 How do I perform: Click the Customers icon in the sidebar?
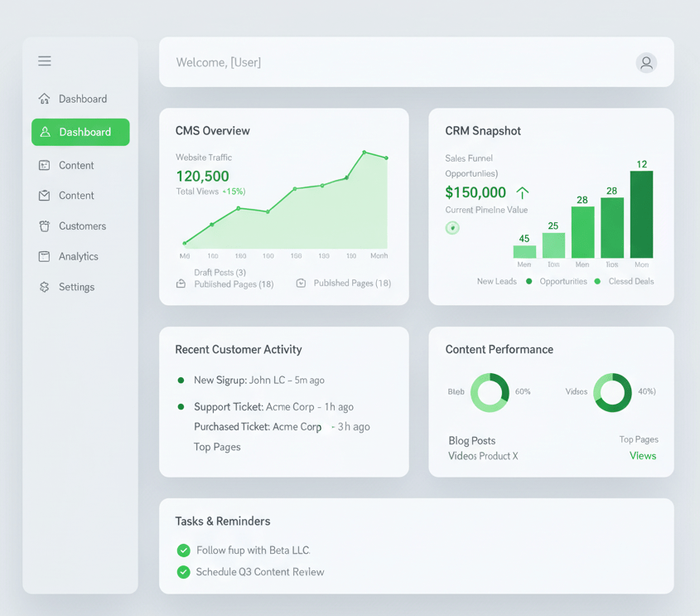pyautogui.click(x=45, y=226)
